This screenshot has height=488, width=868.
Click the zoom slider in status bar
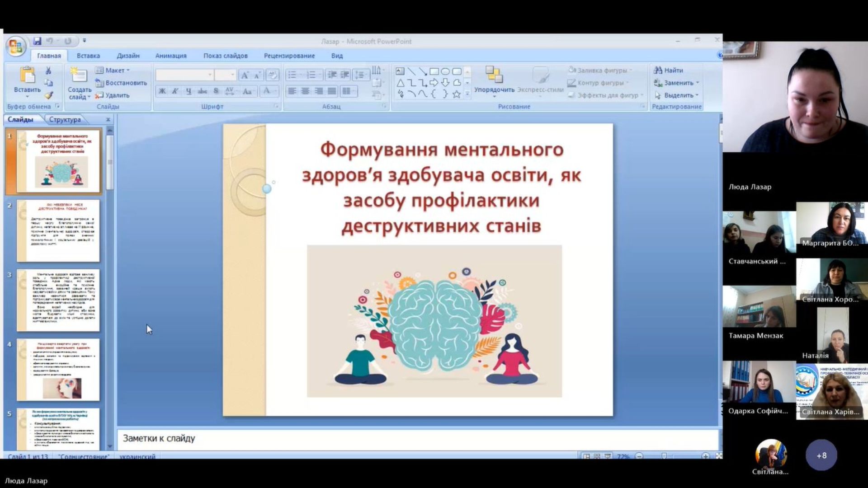[664, 456]
